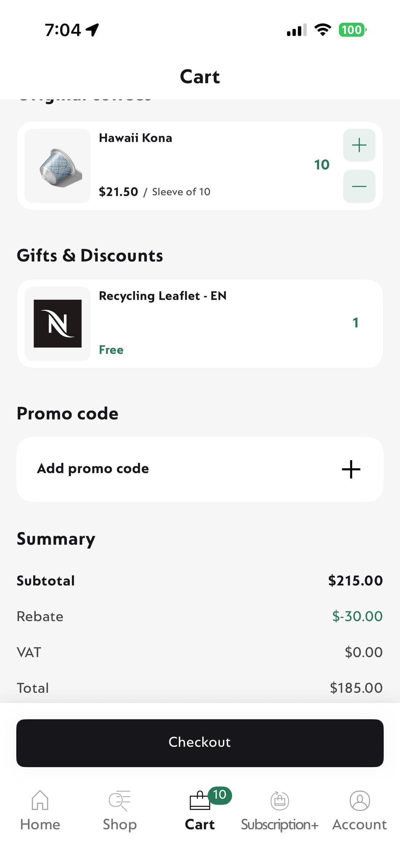400x868 pixels.
Task: Tap the battery indicator in status bar
Action: pyautogui.click(x=352, y=30)
